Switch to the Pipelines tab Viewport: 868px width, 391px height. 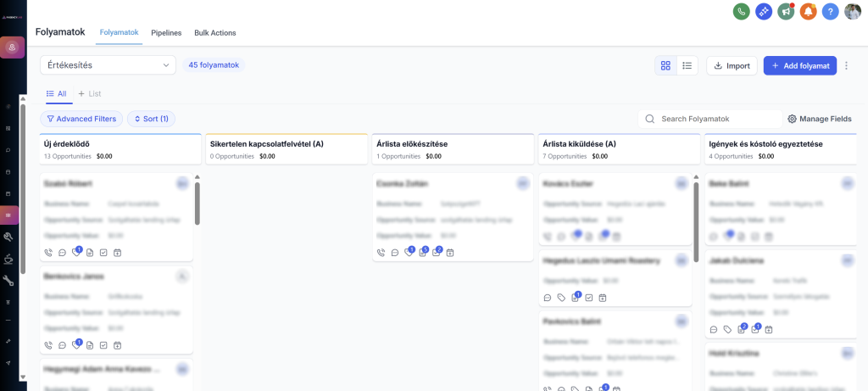click(166, 32)
